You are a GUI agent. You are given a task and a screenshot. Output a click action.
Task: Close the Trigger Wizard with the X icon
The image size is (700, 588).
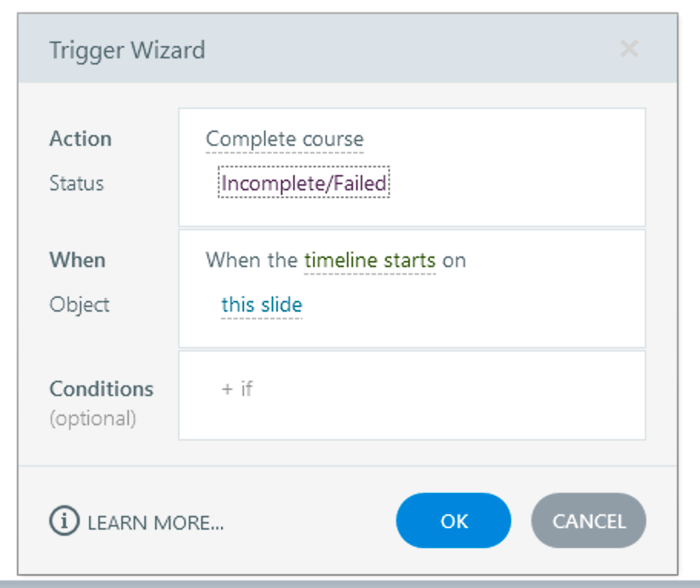[x=629, y=49]
